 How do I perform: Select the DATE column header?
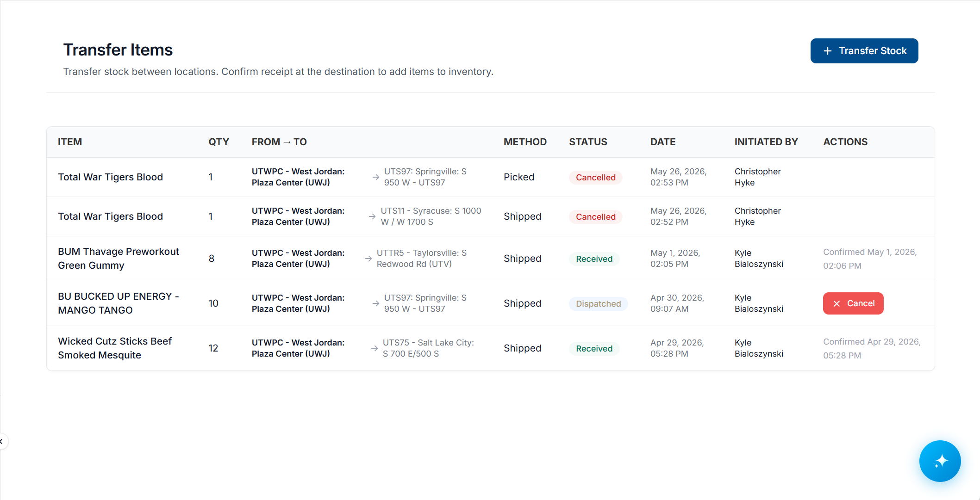click(x=662, y=142)
